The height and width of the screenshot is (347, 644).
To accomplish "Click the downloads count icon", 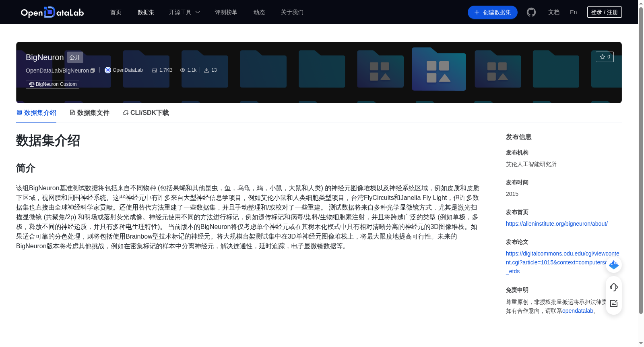I will pyautogui.click(x=206, y=70).
